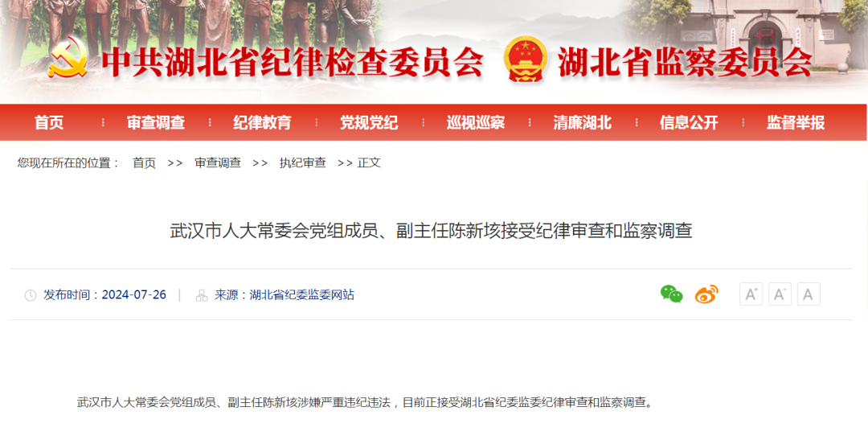Click the party hammer-and-sickle emblem
The image size is (868, 440).
[x=68, y=58]
